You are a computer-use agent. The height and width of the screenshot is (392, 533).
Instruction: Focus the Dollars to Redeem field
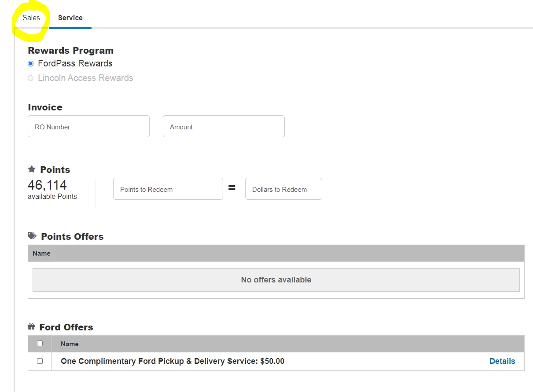click(283, 189)
